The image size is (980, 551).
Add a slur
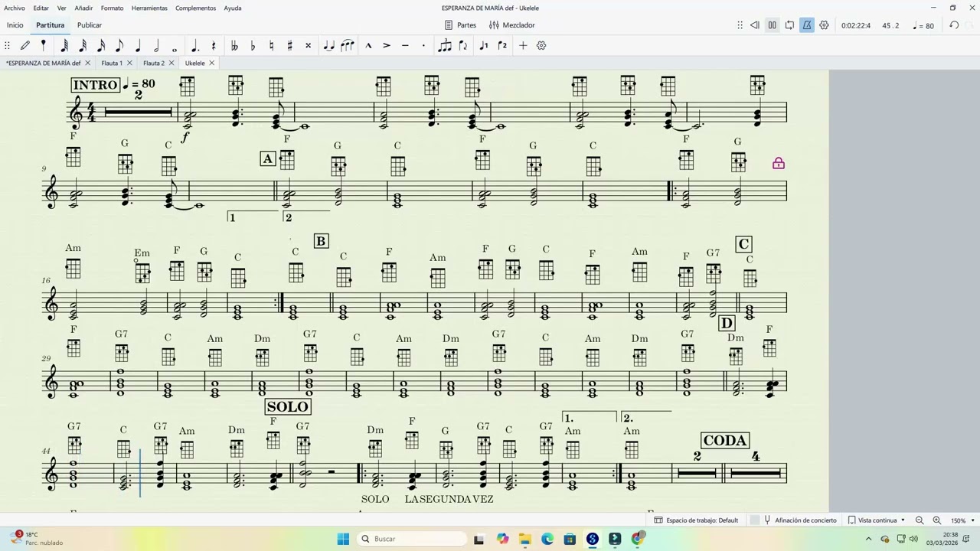click(x=348, y=46)
